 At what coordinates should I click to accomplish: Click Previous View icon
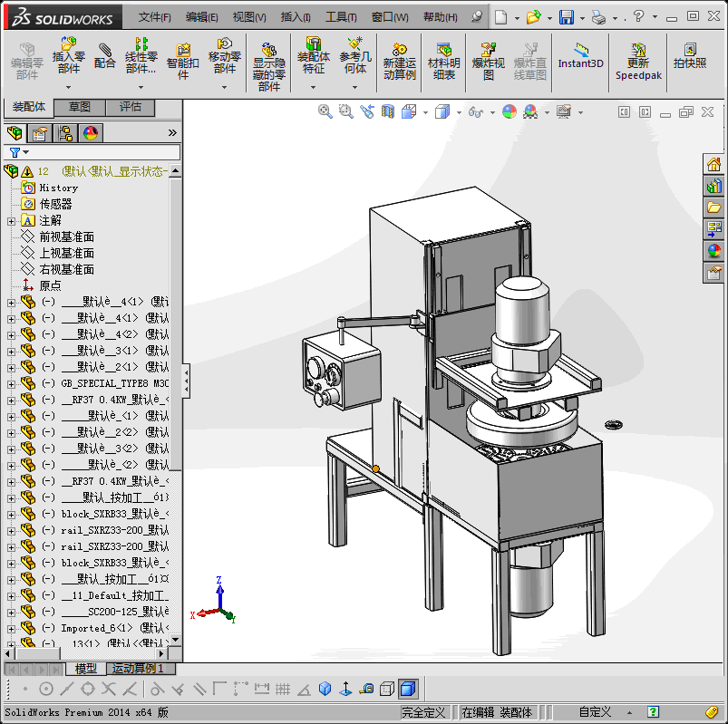367,111
